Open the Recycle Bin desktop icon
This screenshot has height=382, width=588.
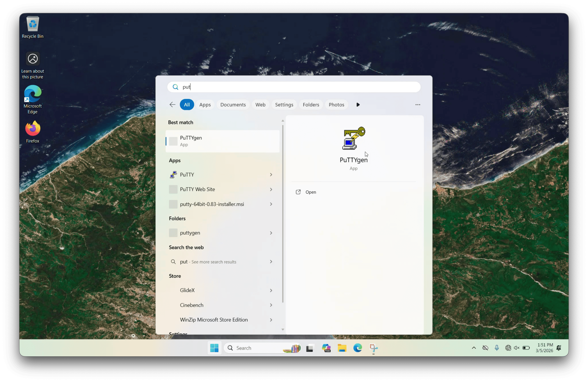pyautogui.click(x=33, y=27)
